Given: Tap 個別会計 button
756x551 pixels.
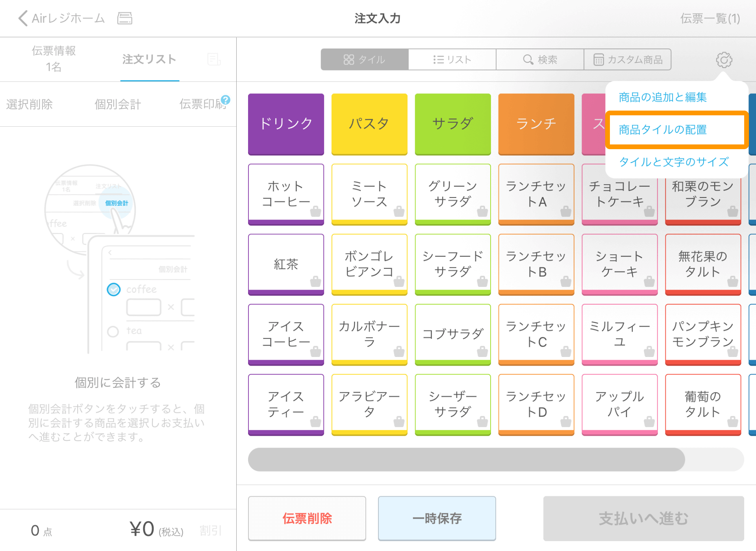Looking at the screenshot, I should [x=118, y=104].
